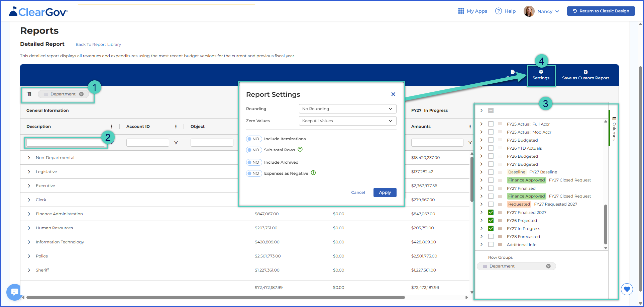Screen dimensions: 644x307
Task: Remove the Department row group chip
Action: coord(81,94)
